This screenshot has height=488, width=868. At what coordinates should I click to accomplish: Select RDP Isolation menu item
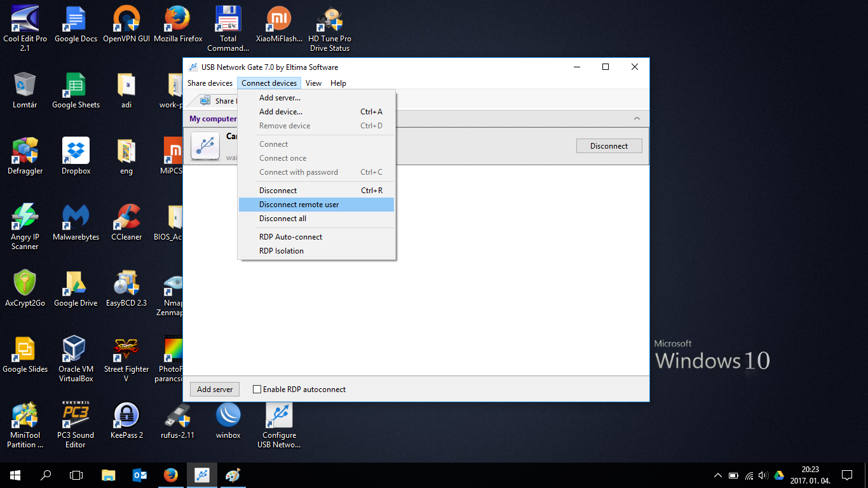[x=281, y=251]
